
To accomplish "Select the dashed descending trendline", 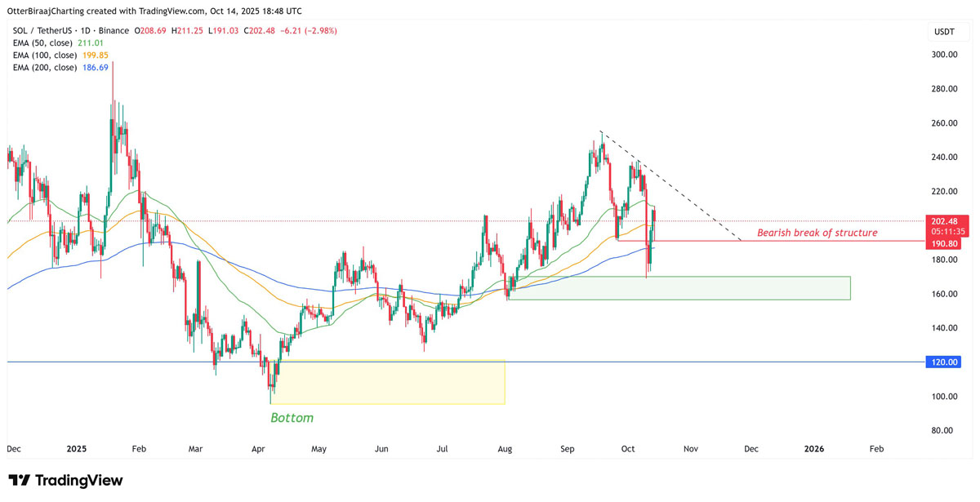I will [x=670, y=185].
